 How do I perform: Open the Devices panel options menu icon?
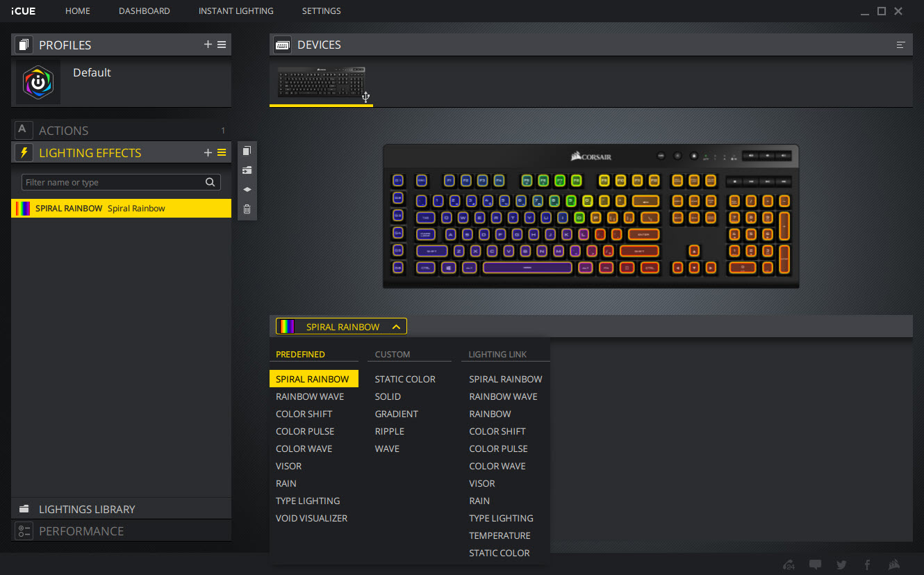pos(901,44)
